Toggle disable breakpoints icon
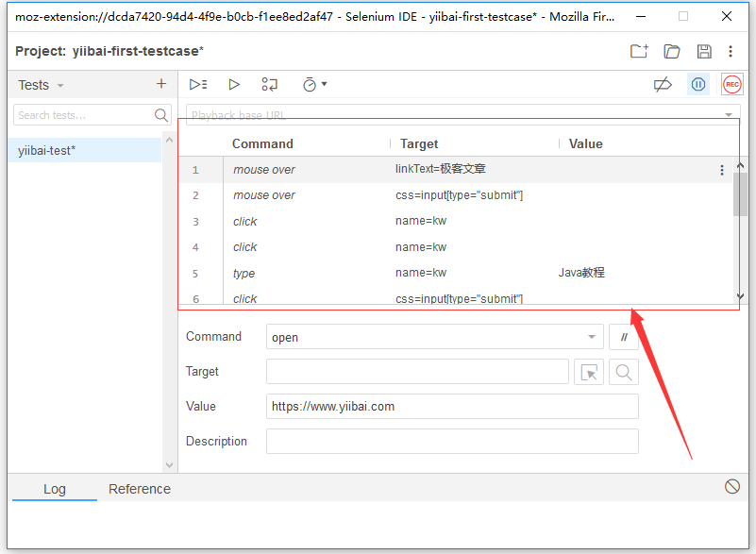The image size is (756, 554). point(663,85)
